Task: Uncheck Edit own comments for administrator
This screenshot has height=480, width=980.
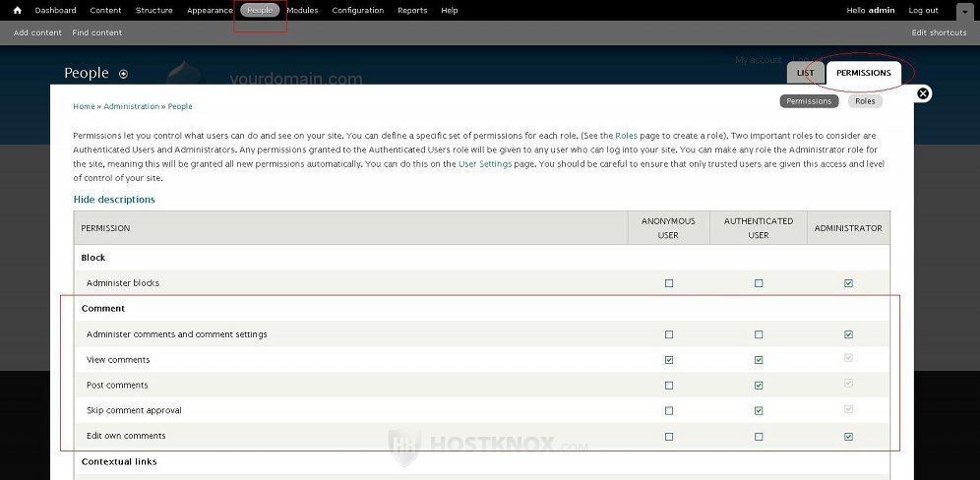Action: pos(849,437)
